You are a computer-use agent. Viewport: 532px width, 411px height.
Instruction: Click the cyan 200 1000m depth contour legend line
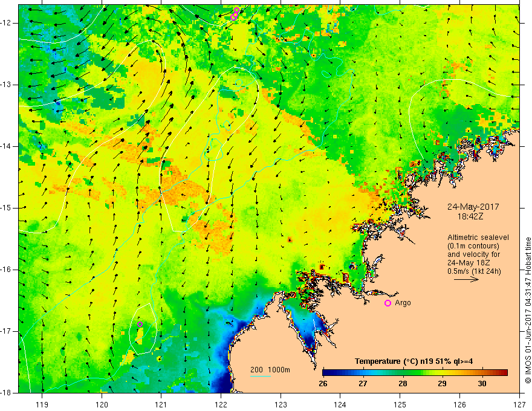[261, 376]
